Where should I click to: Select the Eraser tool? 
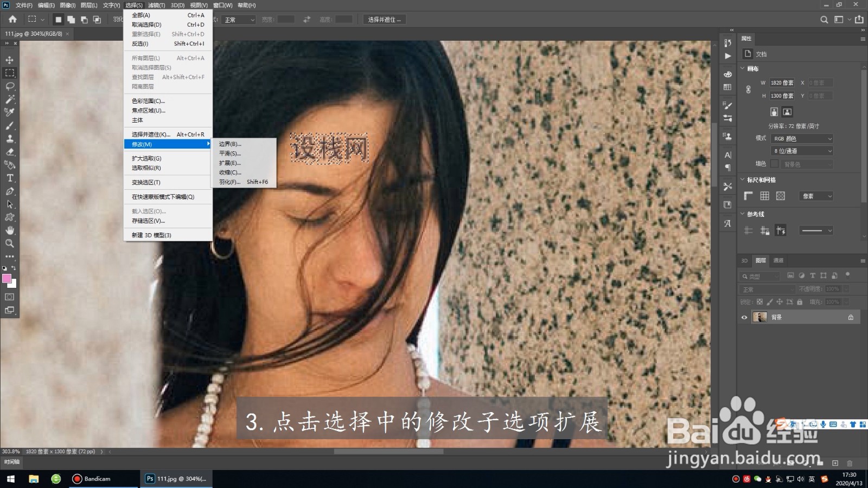tap(10, 152)
